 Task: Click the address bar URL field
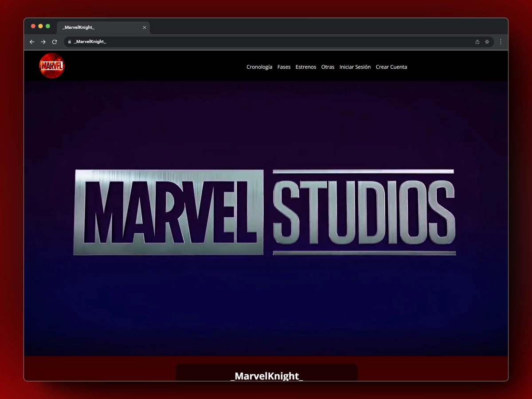pos(279,42)
